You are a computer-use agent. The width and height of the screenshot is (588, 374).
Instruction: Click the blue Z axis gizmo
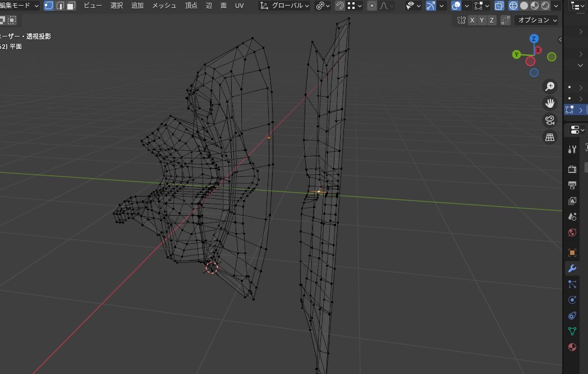pyautogui.click(x=534, y=38)
